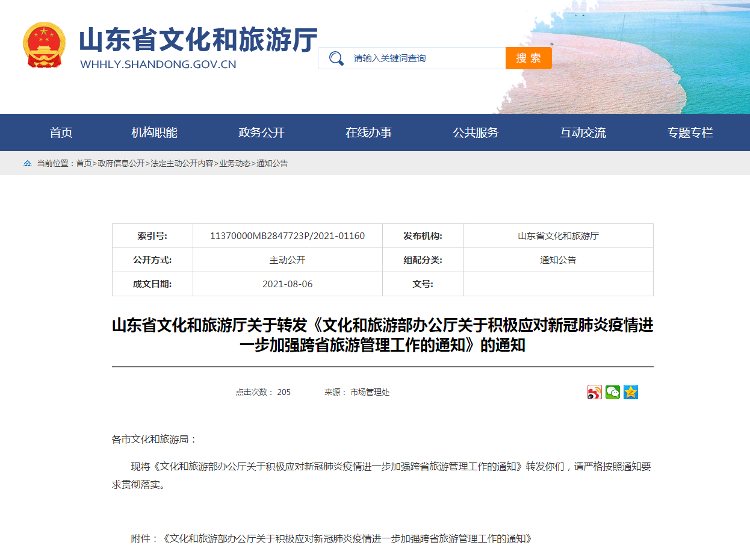Open 公共服务 navigation item
The width and height of the screenshot is (750, 554).
point(475,133)
